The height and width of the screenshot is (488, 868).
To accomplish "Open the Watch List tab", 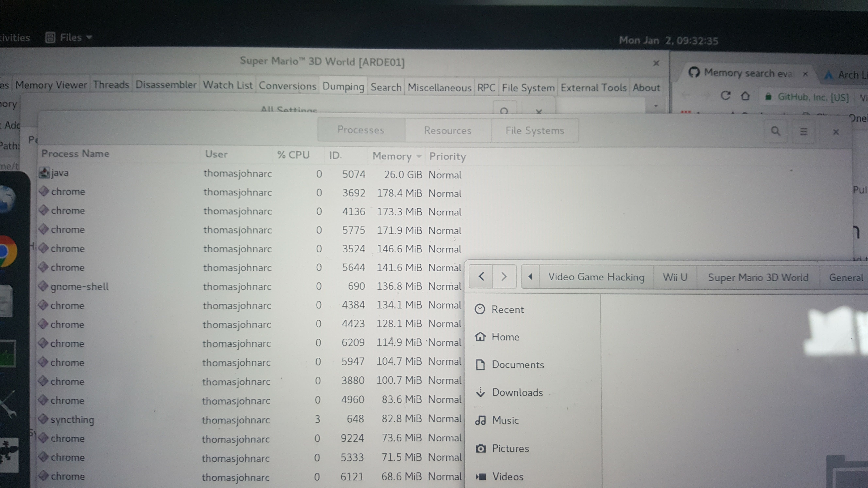I will (x=227, y=85).
